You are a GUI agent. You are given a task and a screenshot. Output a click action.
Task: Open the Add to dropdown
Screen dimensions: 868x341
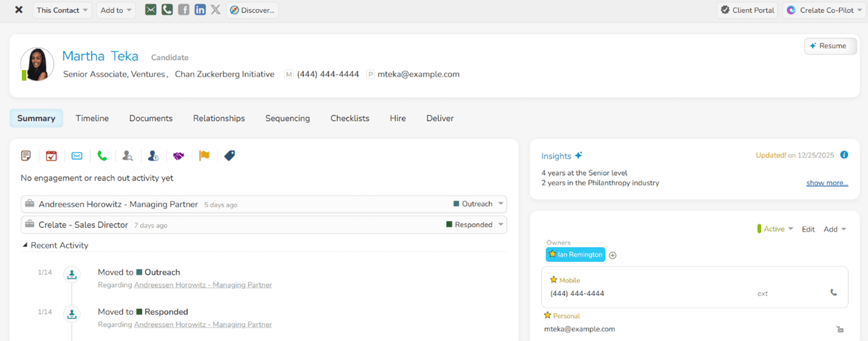click(116, 10)
